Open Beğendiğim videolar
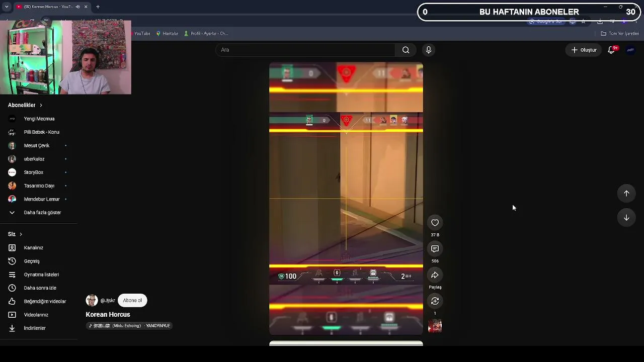 (x=39, y=302)
